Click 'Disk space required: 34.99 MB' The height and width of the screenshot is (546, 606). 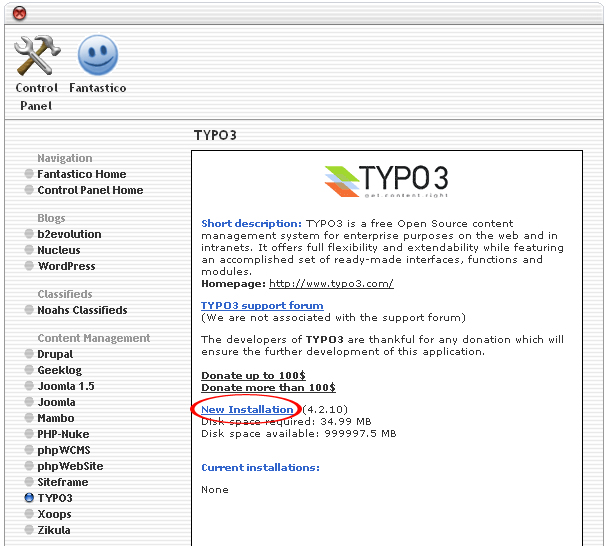click(x=286, y=422)
